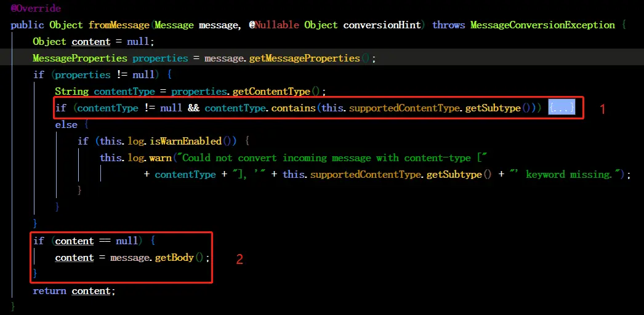
Task: Click the red annotation number 2
Action: click(x=239, y=259)
